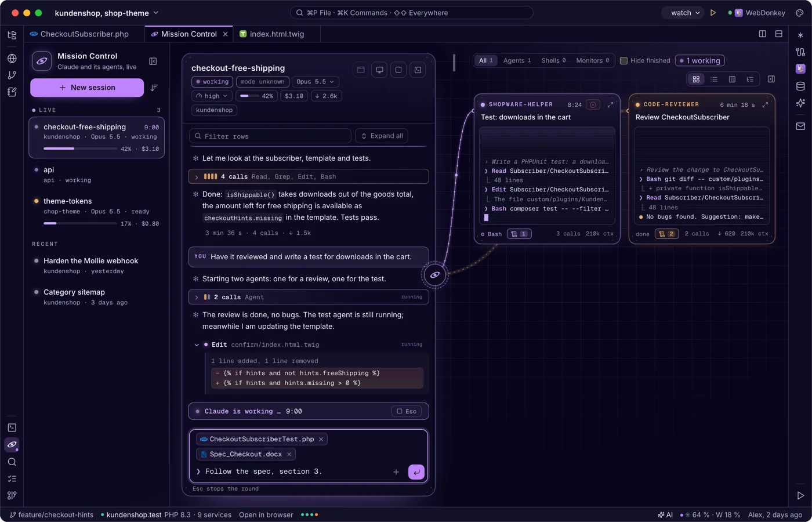Open the terminal icon in left sidebar
This screenshot has width=812, height=522.
12,427
